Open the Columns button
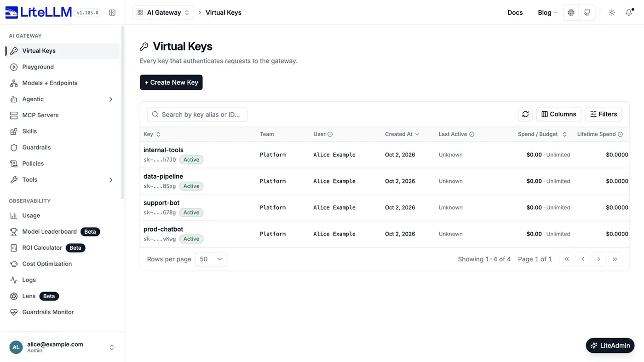This screenshot has width=644, height=362. pos(559,114)
